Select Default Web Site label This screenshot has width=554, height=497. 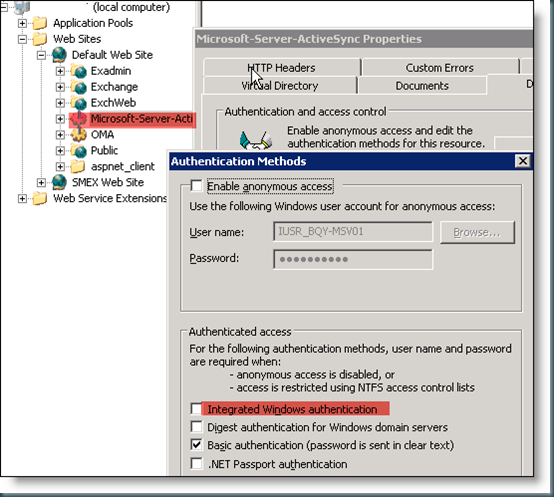(112, 55)
